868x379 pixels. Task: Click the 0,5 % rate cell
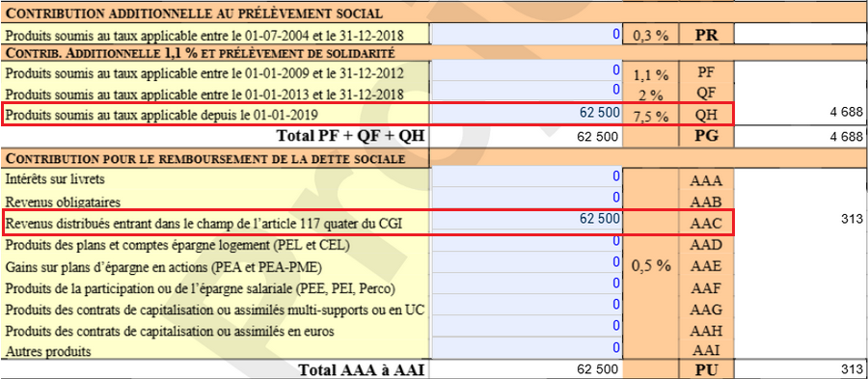coord(651,265)
